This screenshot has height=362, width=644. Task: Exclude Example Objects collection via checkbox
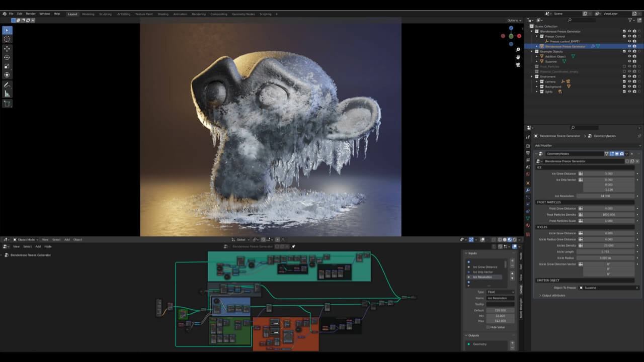(624, 51)
